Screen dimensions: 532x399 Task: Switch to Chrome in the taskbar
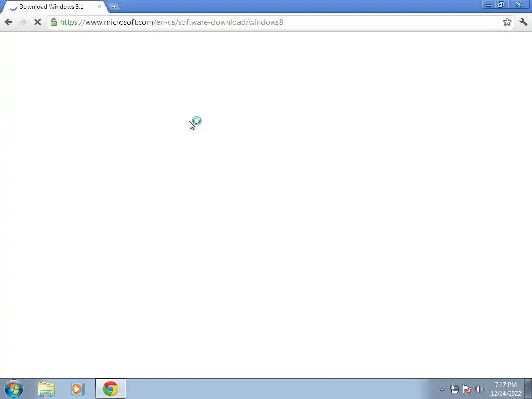click(111, 389)
